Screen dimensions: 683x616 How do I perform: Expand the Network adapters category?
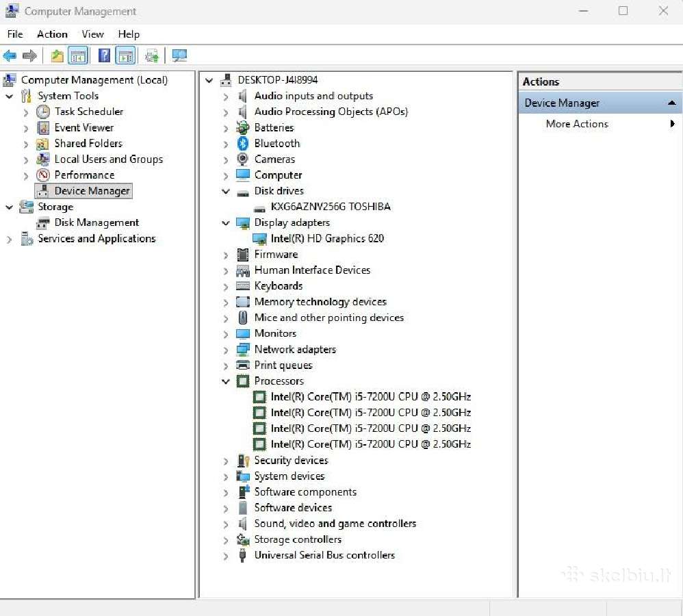(226, 350)
